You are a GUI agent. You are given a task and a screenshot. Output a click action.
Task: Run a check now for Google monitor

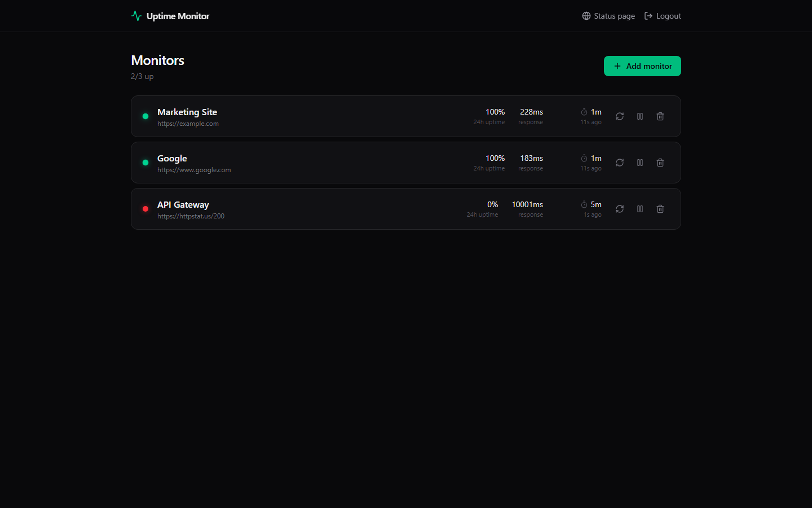[620, 163]
